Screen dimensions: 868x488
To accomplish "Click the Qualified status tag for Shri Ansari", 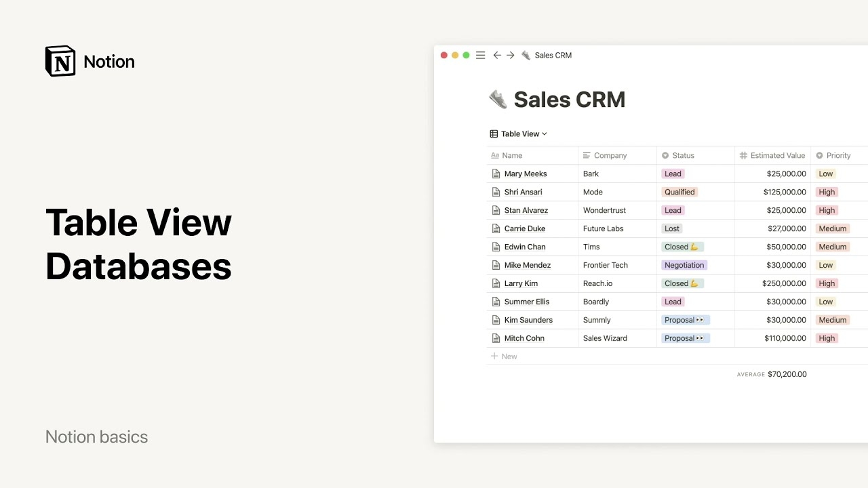I will click(x=679, y=192).
